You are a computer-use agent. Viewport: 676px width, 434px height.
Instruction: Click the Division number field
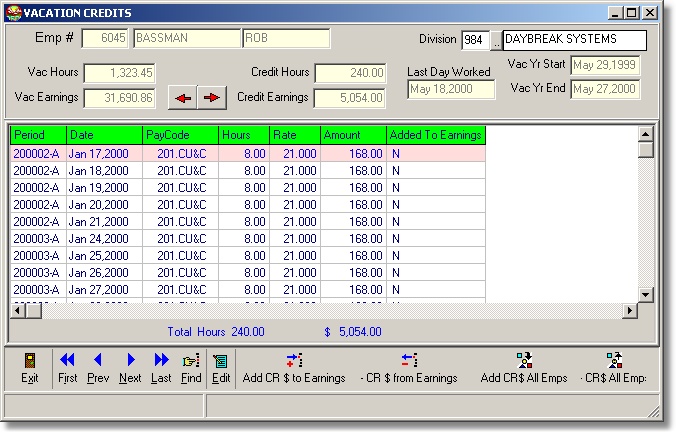click(x=474, y=40)
